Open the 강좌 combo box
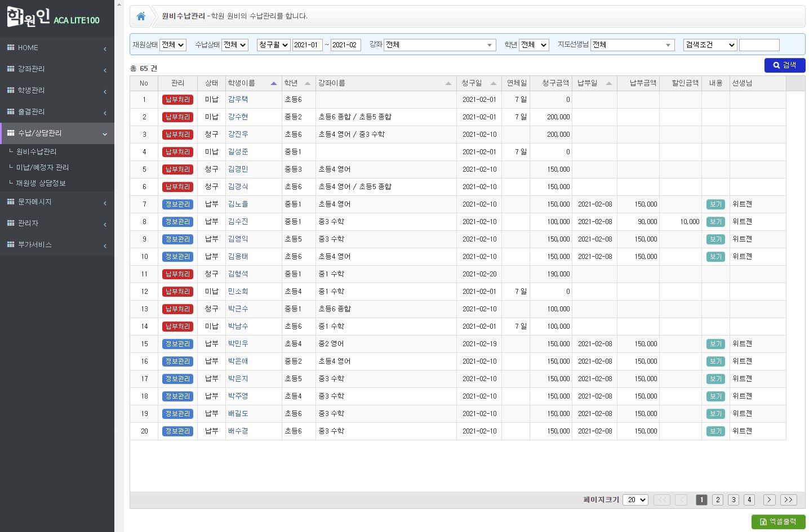 coord(439,45)
